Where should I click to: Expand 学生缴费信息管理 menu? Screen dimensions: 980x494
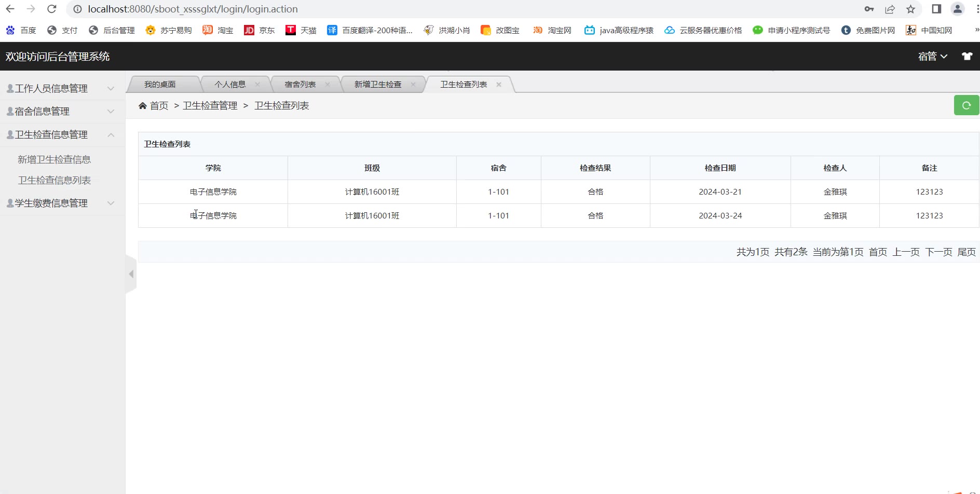[x=62, y=203]
